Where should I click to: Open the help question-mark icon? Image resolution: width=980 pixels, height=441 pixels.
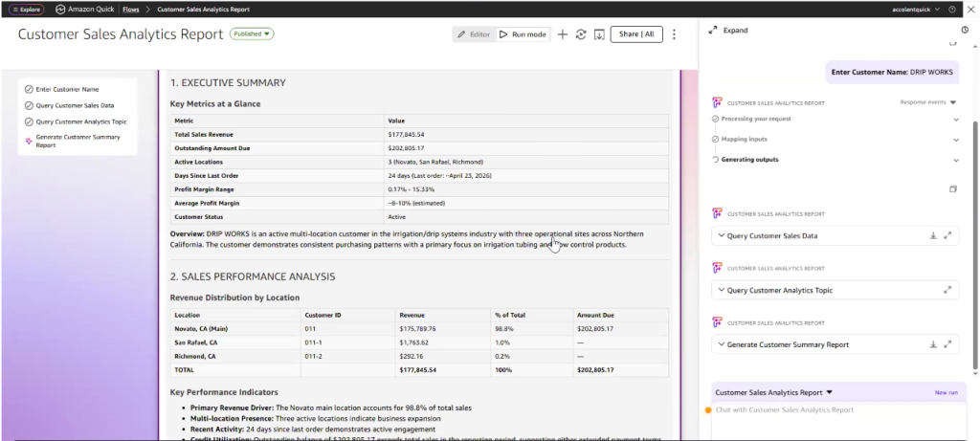tap(952, 10)
